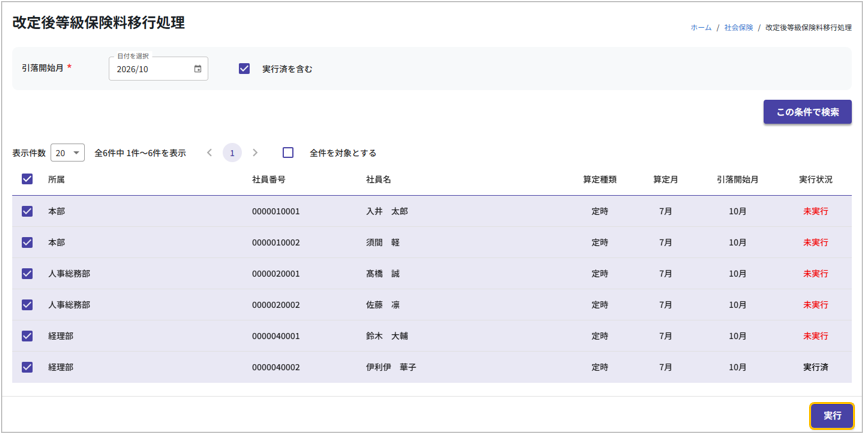
Task: Click the この条件で検索 button
Action: [x=807, y=112]
